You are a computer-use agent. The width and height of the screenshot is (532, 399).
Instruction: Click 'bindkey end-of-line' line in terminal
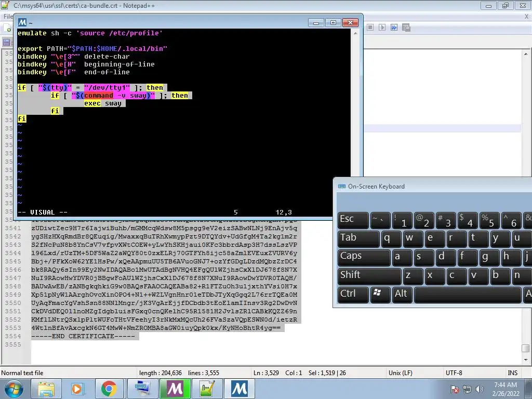click(74, 72)
